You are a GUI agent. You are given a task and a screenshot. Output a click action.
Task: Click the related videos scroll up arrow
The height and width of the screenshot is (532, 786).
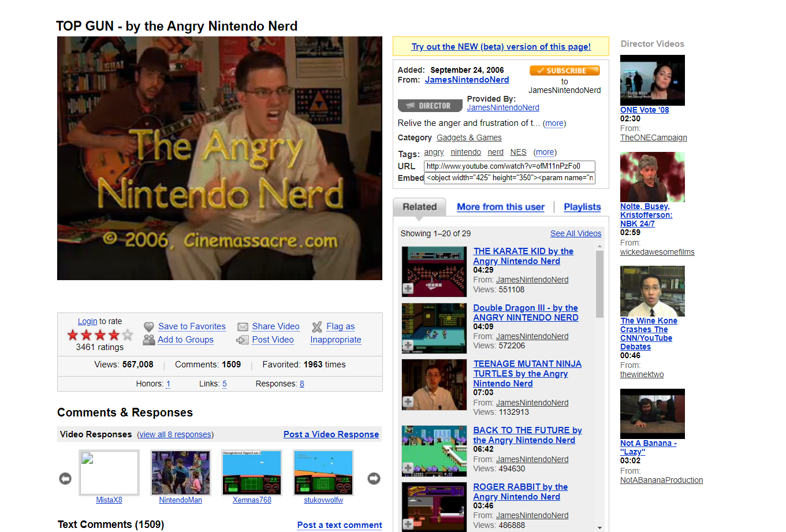(x=599, y=246)
